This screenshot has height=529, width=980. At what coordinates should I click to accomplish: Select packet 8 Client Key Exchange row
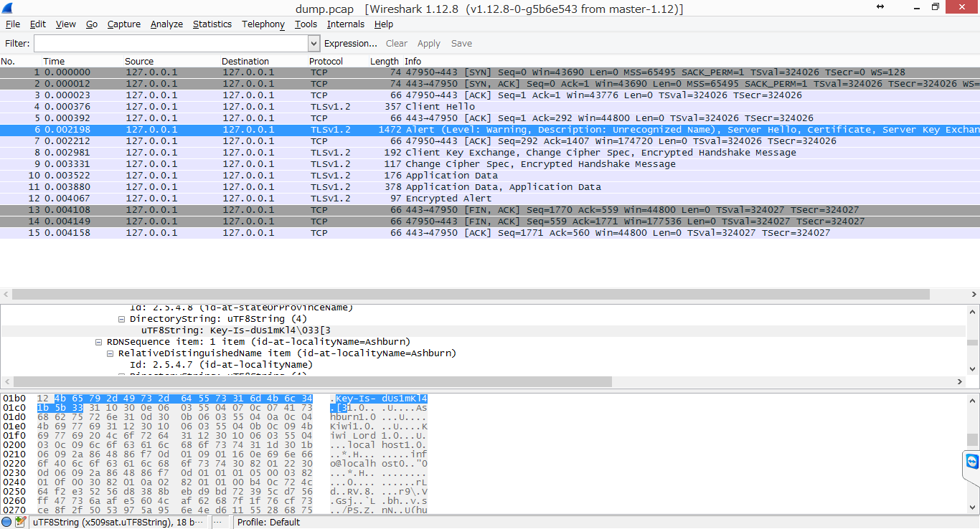coord(490,153)
